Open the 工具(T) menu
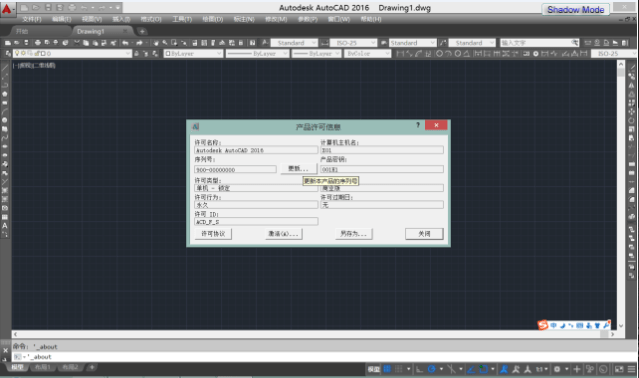639x378 pixels. tap(182, 19)
